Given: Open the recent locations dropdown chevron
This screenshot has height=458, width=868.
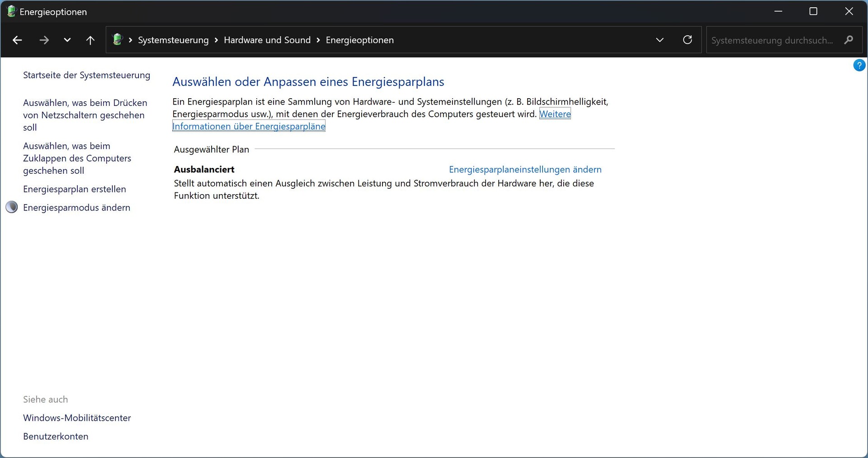Looking at the screenshot, I should 67,40.
